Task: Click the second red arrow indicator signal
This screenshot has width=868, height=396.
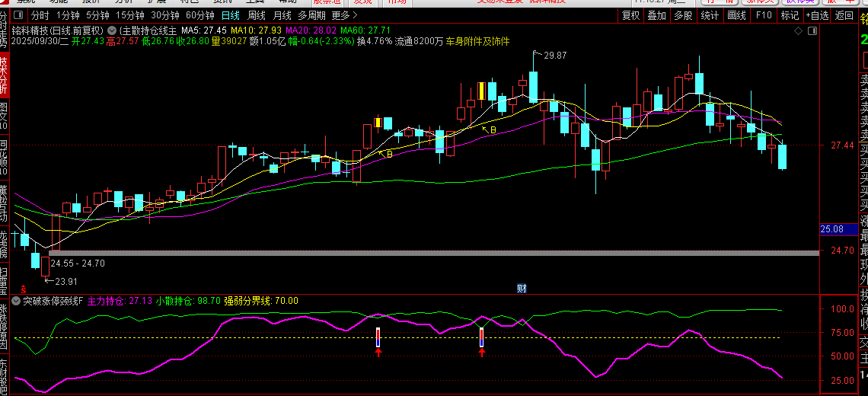Action: coord(481,351)
